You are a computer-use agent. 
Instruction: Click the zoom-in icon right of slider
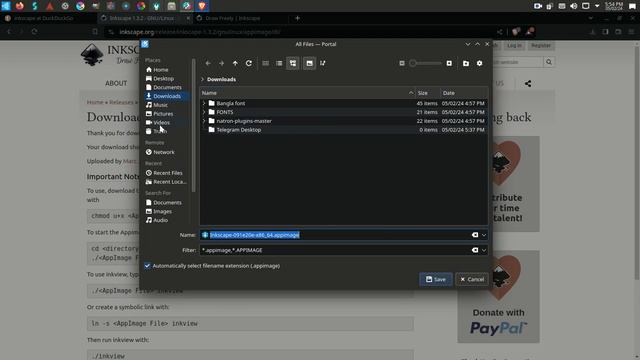[449, 63]
